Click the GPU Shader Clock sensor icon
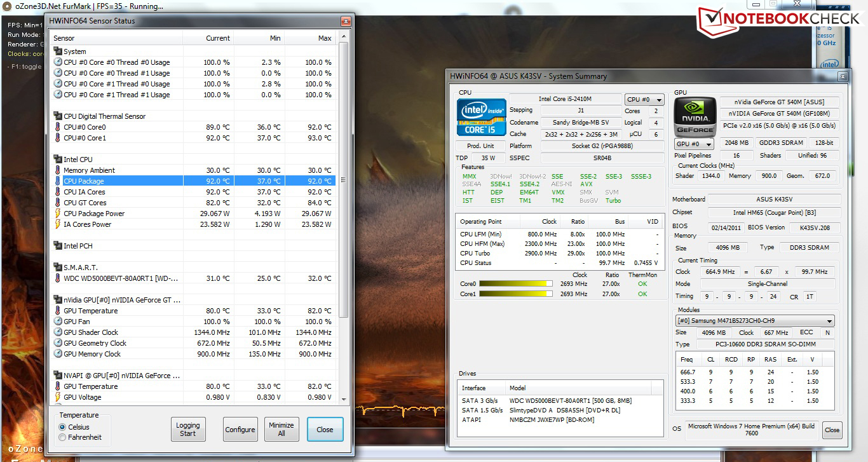Viewport: 868px width, 462px height. 58,332
